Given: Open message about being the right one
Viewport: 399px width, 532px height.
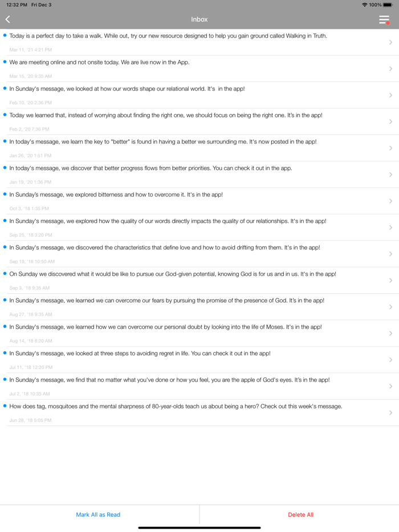Looking at the screenshot, I should [x=166, y=115].
